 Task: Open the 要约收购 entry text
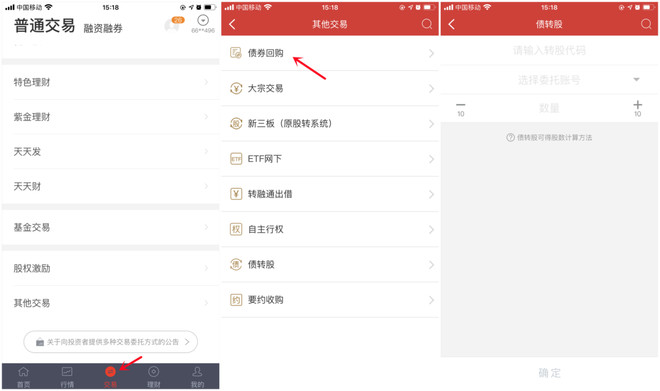coord(266,300)
